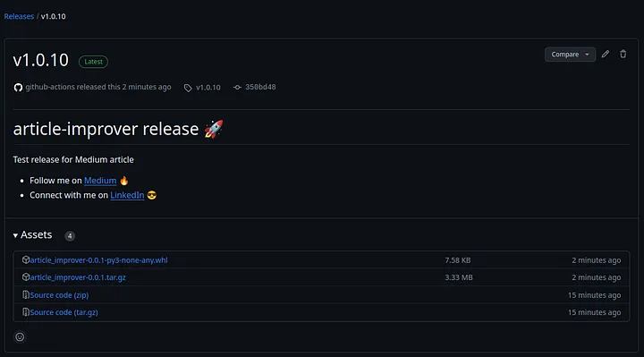644x357 pixels.
Task: Click '15 minutes ago' in Source code (tar.gz) row
Action: pos(594,312)
